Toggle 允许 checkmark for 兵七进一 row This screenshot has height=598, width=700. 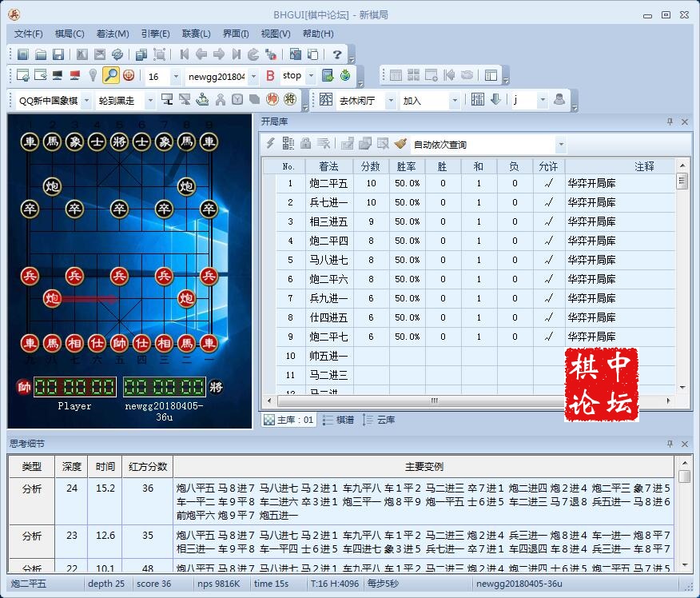pyautogui.click(x=549, y=202)
